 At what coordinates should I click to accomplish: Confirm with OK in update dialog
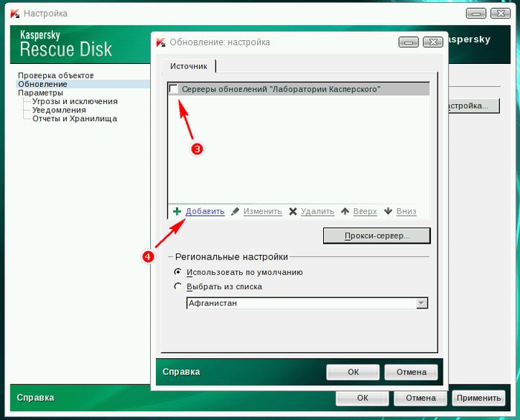353,372
